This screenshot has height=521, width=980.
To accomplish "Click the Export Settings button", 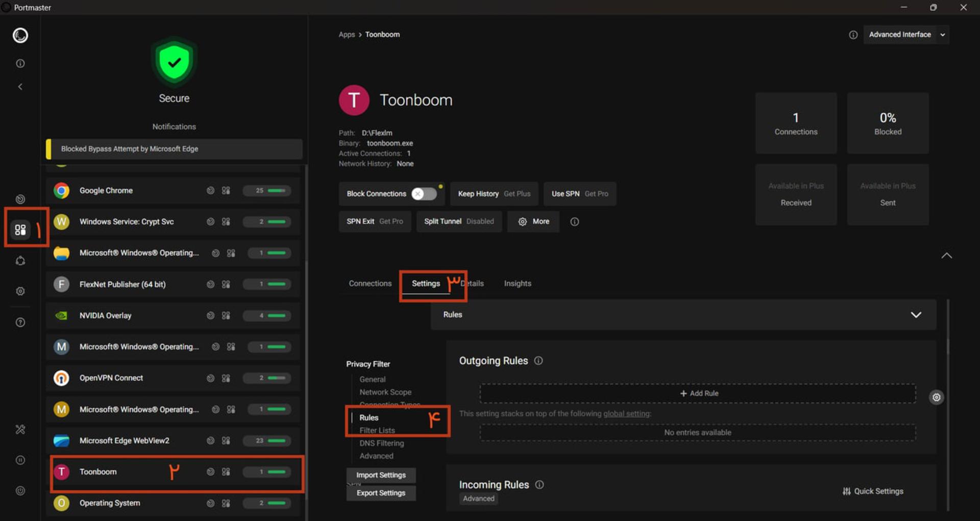I will [x=381, y=493].
